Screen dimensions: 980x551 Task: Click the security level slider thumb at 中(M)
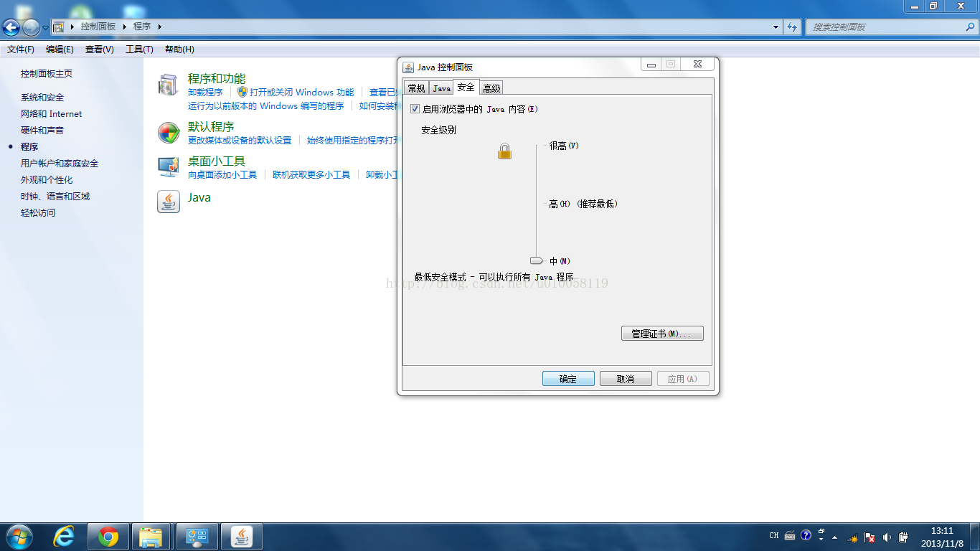[537, 260]
